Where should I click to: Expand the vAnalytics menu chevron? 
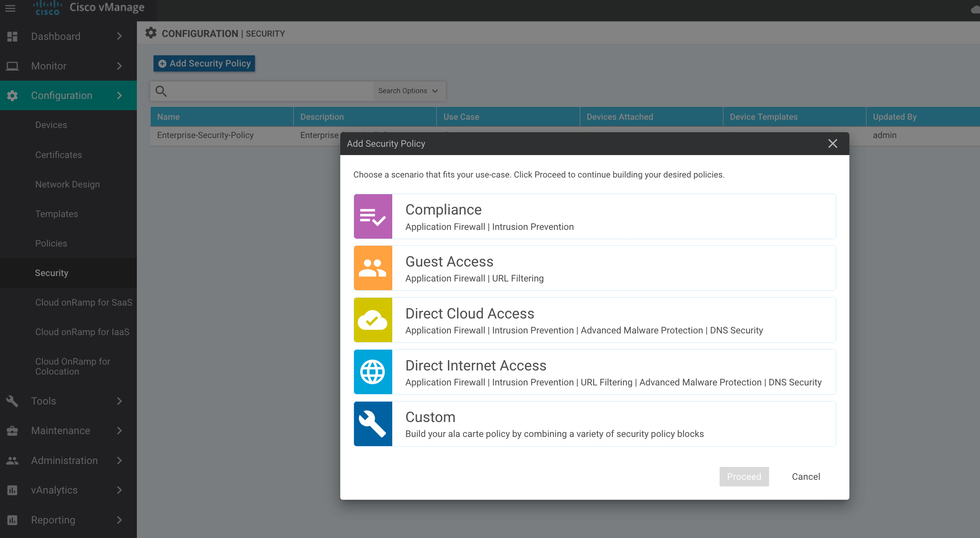119,490
